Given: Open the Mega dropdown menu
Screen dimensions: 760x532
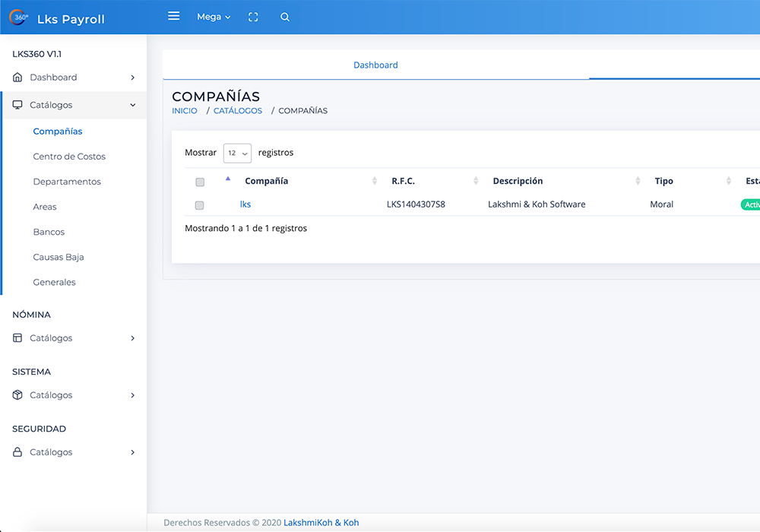Looking at the screenshot, I should click(x=214, y=17).
